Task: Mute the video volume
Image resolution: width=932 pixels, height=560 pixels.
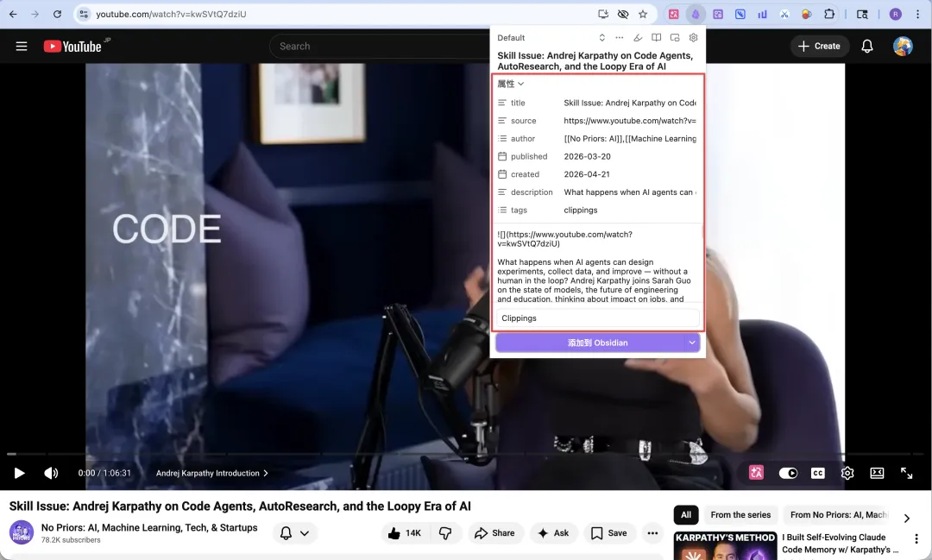Action: pyautogui.click(x=51, y=473)
